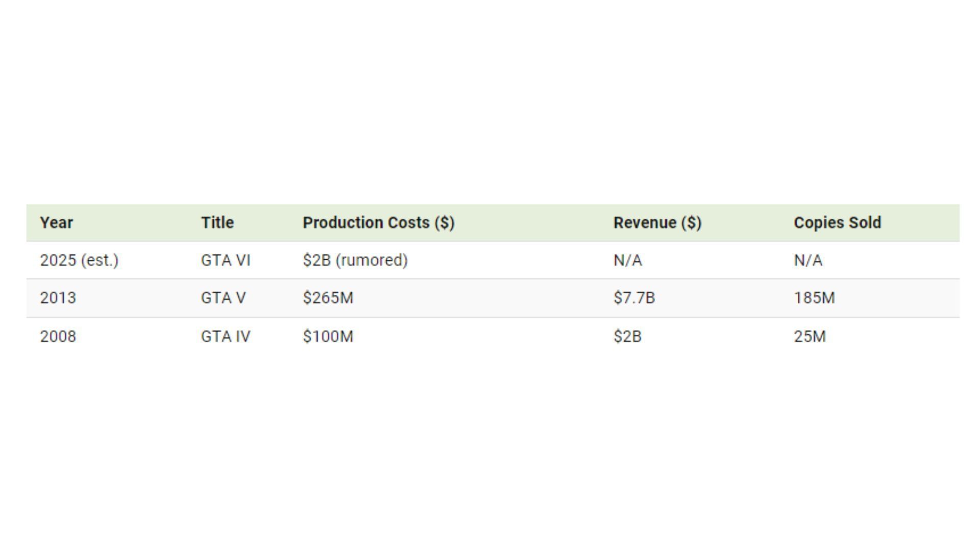Click the Production Costs ($) header
Screen dimensions: 980x551
(x=378, y=223)
